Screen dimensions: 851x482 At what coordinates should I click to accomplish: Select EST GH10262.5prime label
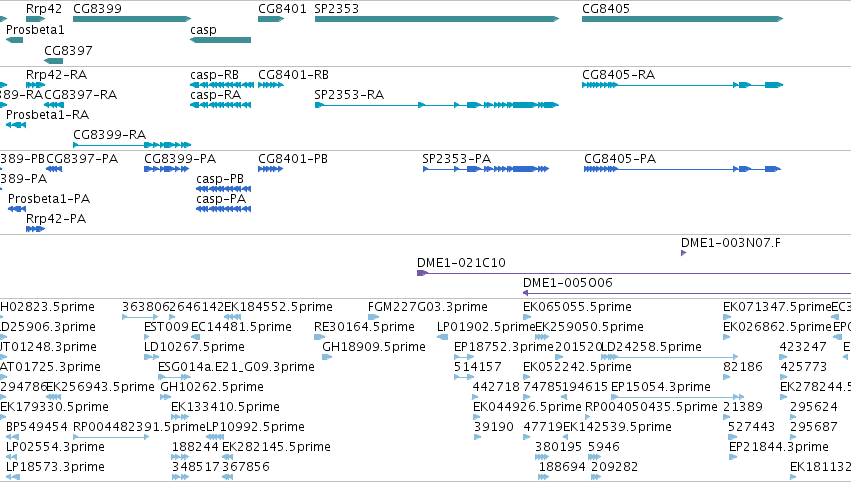[212, 387]
